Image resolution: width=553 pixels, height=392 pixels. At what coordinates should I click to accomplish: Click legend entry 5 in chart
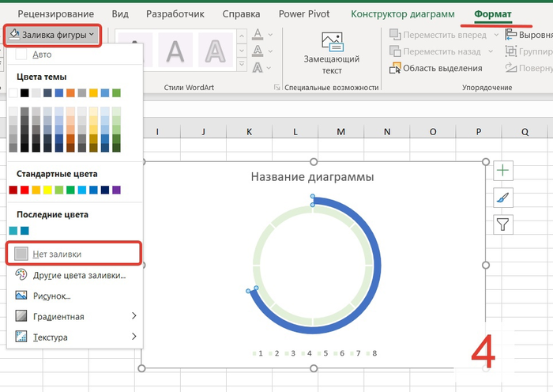[x=322, y=353]
